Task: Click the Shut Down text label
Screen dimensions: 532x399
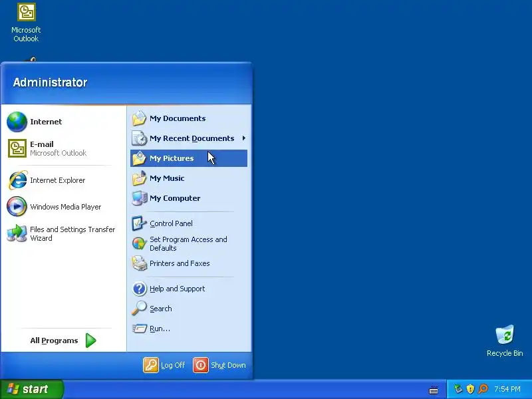Action: coord(228,365)
